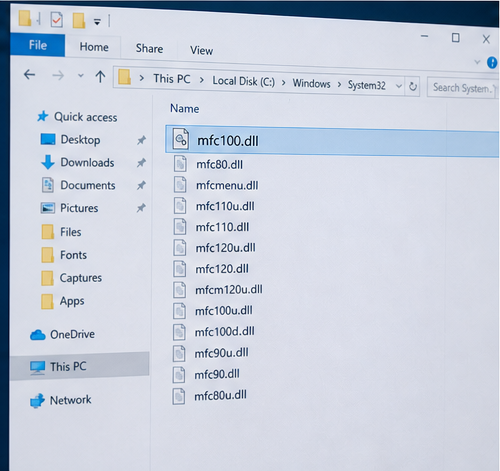Click the pin icon beside Pictures
The height and width of the screenshot is (471, 500).
click(x=141, y=208)
